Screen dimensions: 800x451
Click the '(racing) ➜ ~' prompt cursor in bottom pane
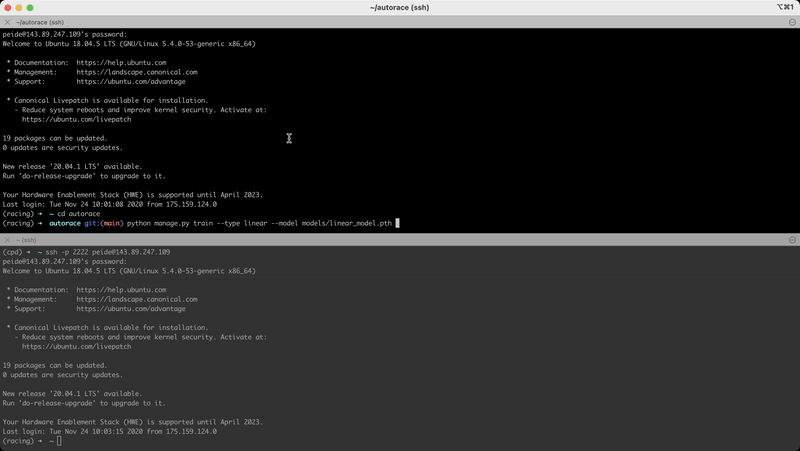(x=59, y=441)
